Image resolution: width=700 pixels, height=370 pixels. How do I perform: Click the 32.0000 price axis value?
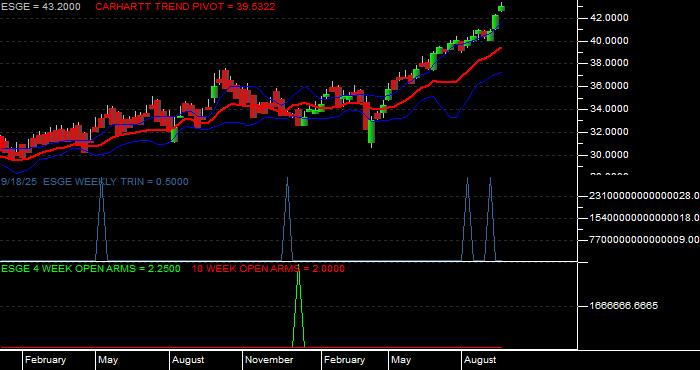pos(609,132)
